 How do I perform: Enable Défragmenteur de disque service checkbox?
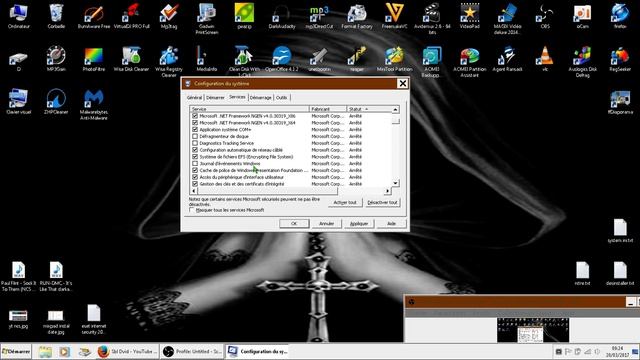pyautogui.click(x=195, y=136)
